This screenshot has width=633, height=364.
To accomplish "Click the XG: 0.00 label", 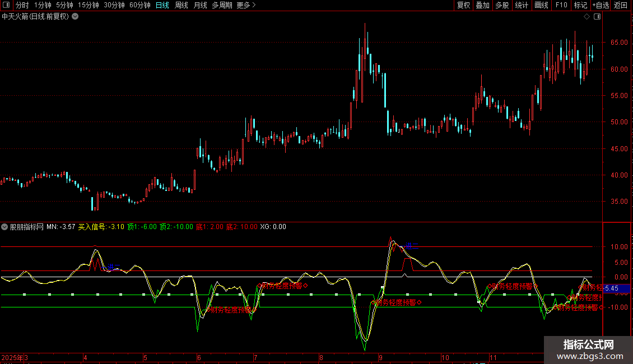I will coord(273,227).
